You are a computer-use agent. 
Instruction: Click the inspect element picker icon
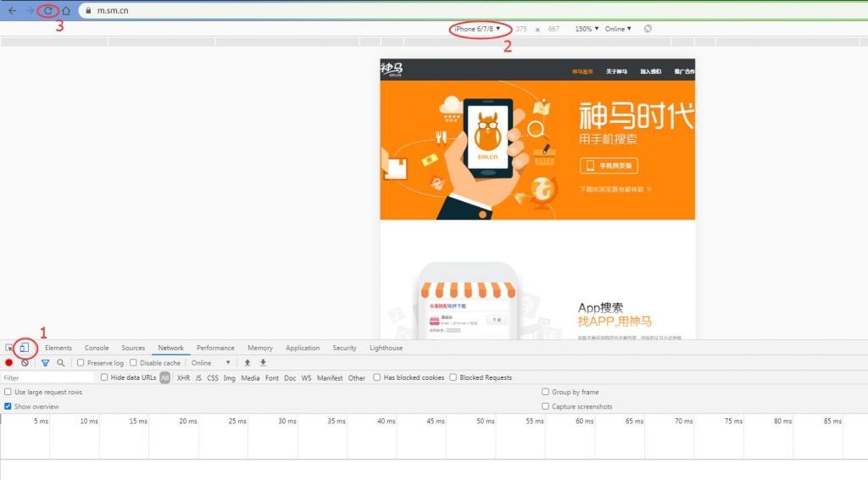point(9,348)
